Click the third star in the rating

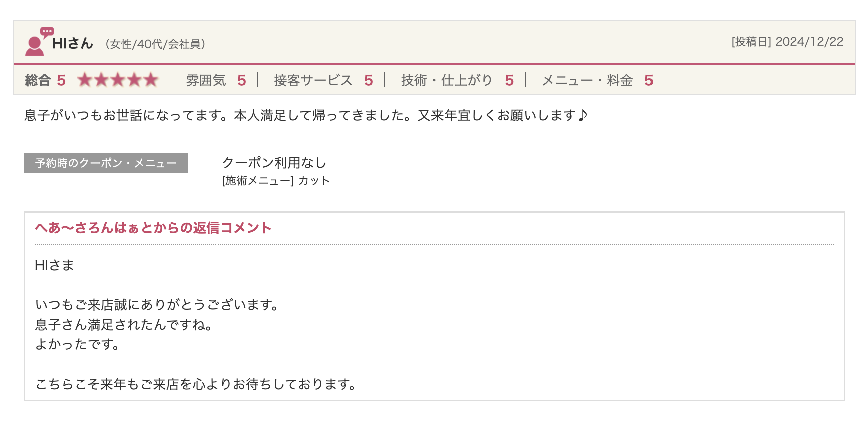[118, 80]
